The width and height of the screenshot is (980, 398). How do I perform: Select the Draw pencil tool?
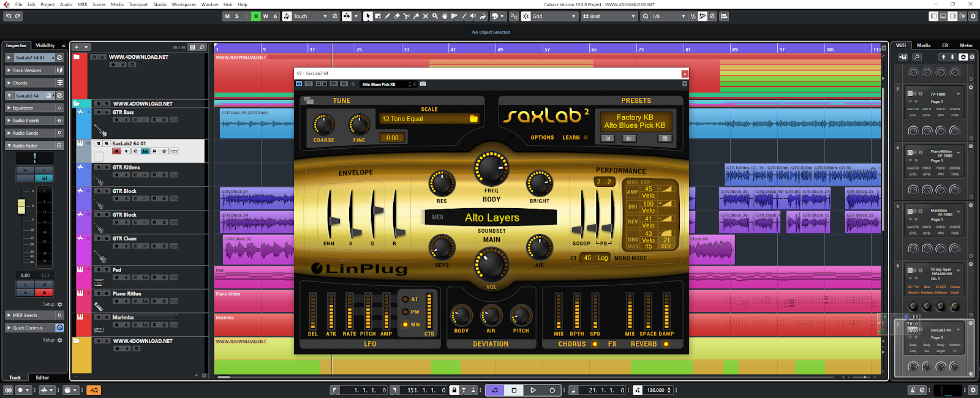pyautogui.click(x=387, y=16)
